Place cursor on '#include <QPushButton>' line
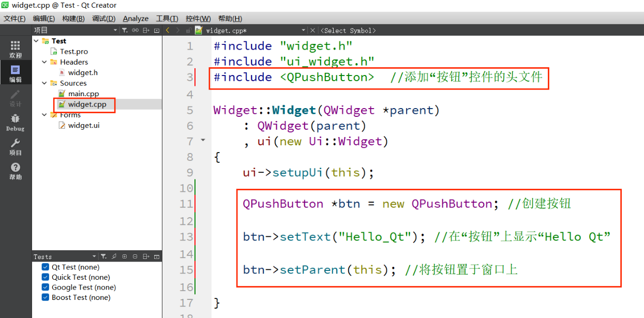Image resolution: width=644 pixels, height=318 pixels. tap(294, 77)
